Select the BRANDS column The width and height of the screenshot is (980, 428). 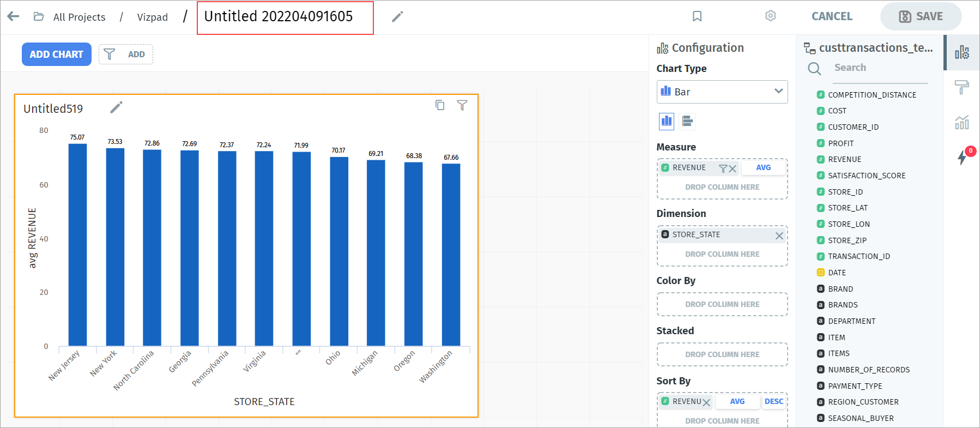pos(843,305)
